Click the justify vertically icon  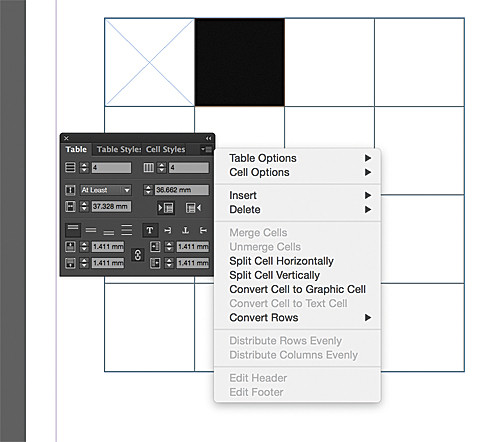coord(127,230)
